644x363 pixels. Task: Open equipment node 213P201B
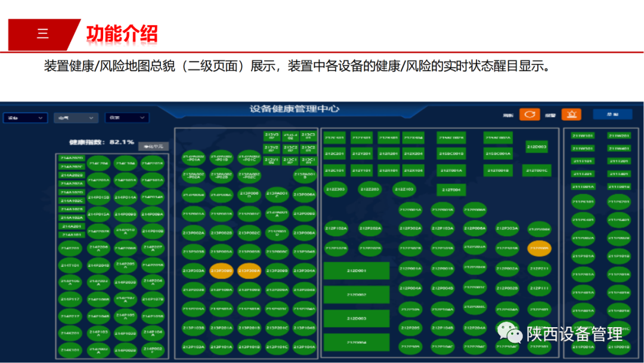[249, 328]
